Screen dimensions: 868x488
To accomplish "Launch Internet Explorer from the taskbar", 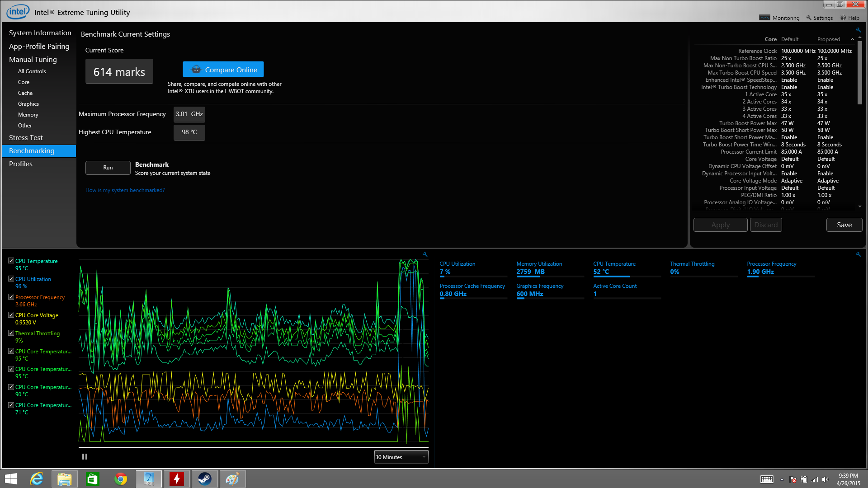I will pos(36,479).
